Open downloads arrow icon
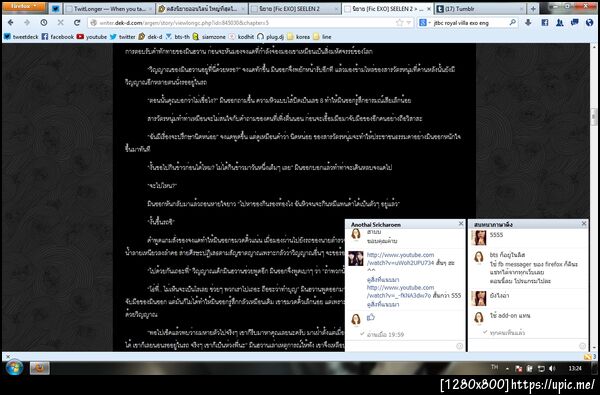 (528, 23)
